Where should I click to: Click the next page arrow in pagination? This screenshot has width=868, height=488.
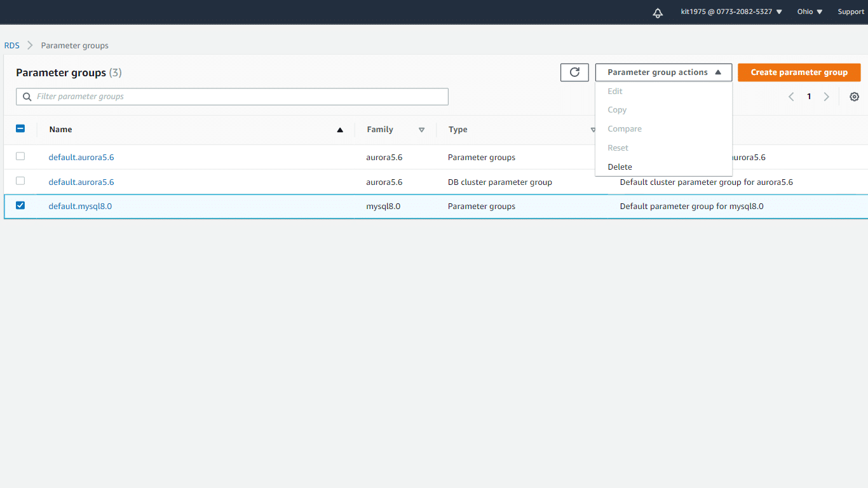(x=826, y=96)
